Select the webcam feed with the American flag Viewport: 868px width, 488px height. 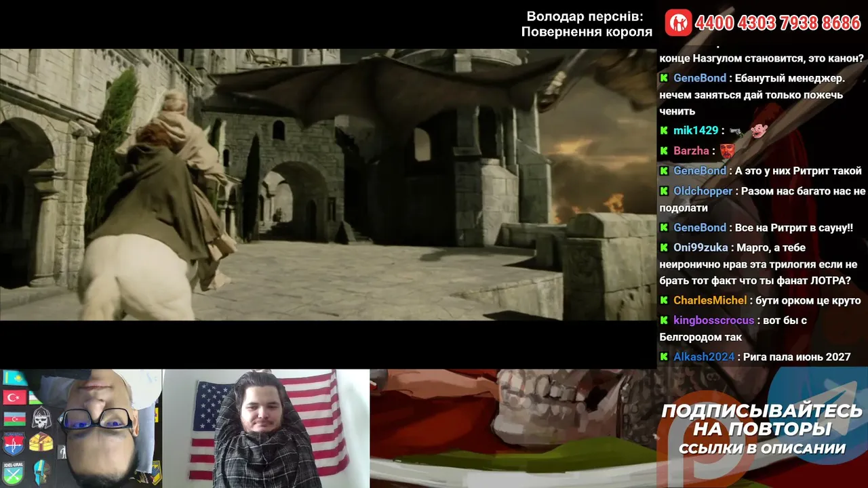click(x=266, y=428)
